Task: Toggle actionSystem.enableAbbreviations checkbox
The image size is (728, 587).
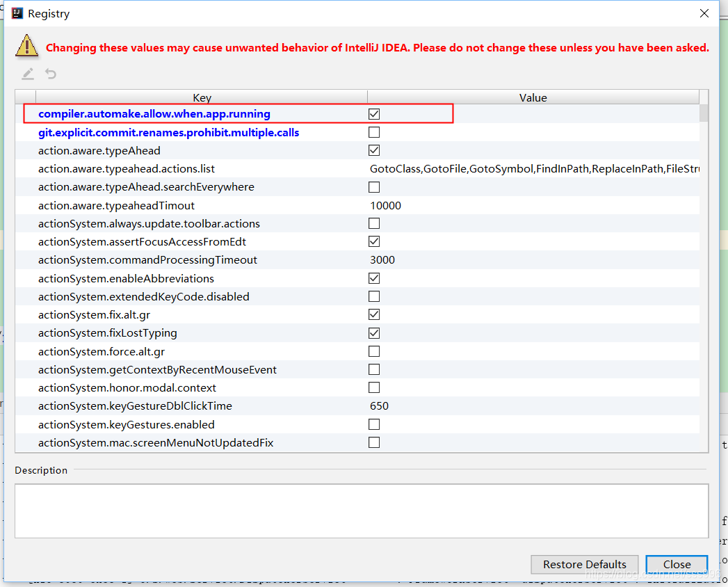Action: click(374, 278)
